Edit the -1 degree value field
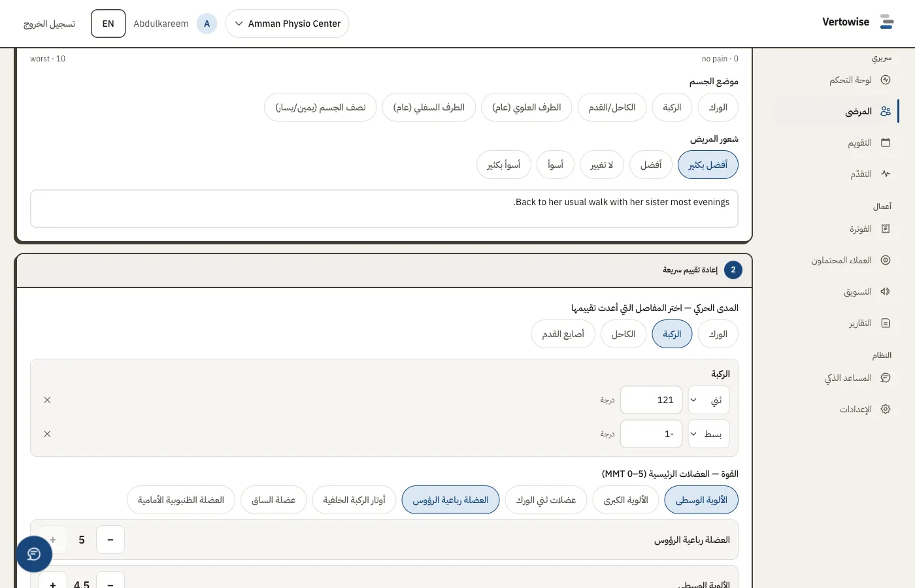The height and width of the screenshot is (588, 915). tap(651, 434)
